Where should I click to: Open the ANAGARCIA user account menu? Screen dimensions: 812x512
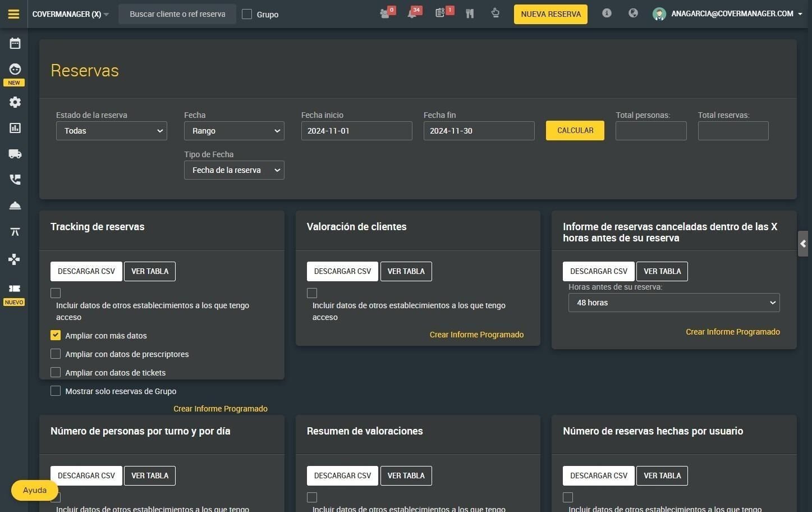[728, 14]
